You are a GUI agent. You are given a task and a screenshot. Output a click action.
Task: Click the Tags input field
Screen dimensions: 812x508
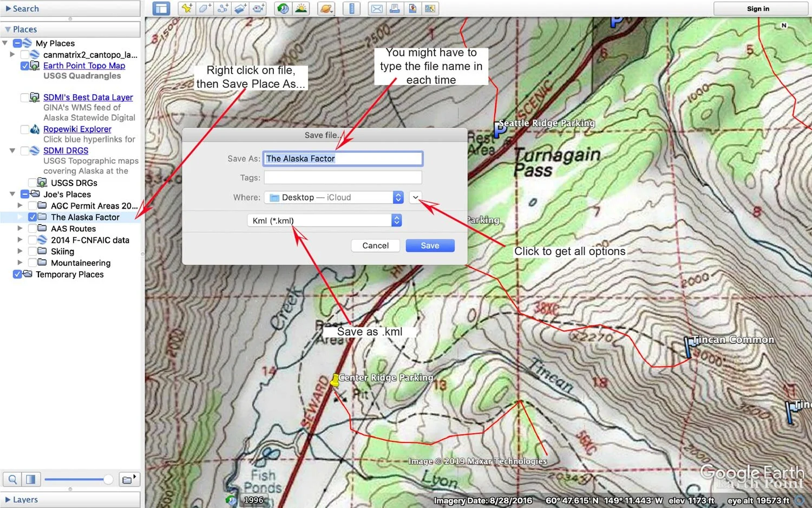(x=343, y=178)
